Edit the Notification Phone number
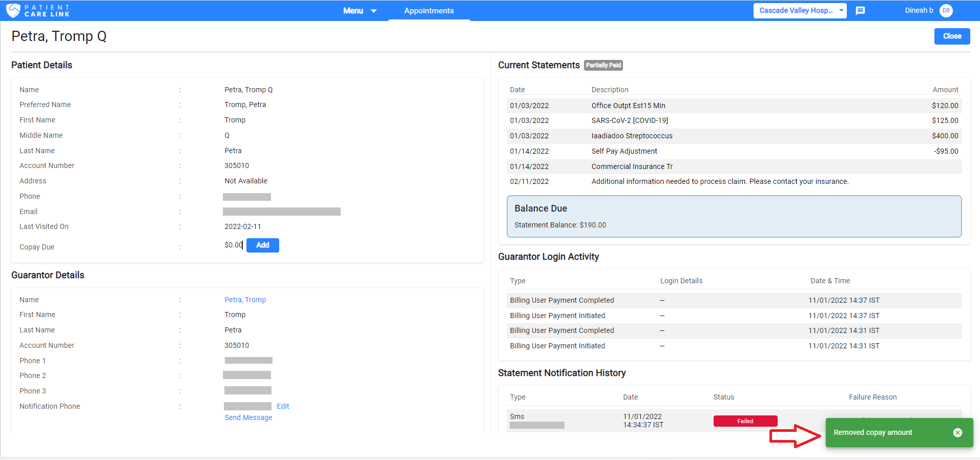Viewport: 980px width, 460px height. 283,406
